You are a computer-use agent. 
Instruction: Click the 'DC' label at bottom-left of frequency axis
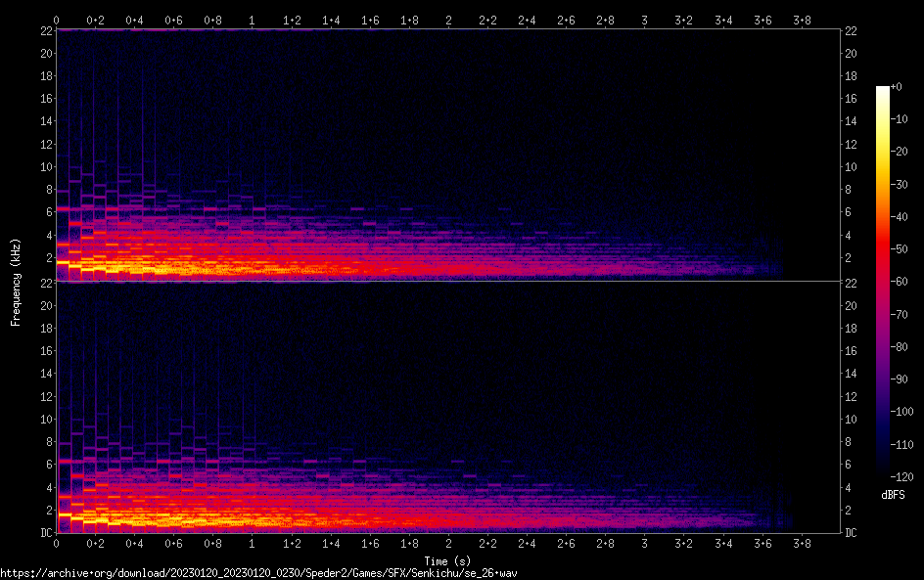point(44,533)
